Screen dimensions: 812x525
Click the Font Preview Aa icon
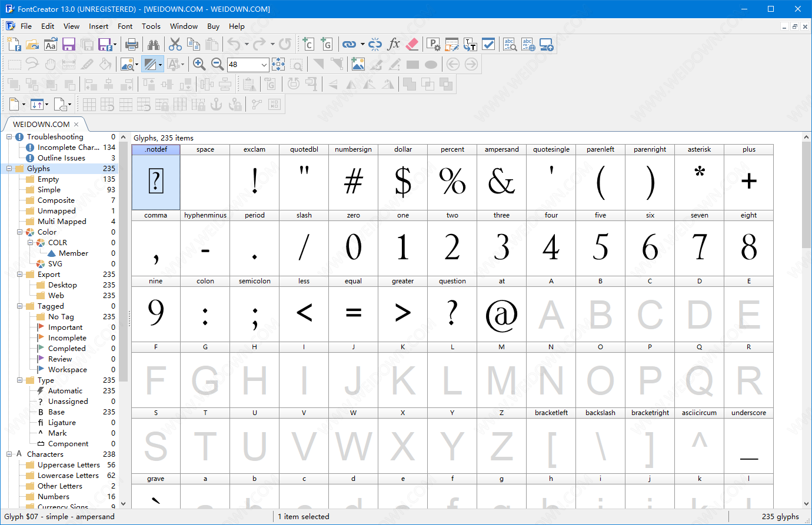coord(51,44)
